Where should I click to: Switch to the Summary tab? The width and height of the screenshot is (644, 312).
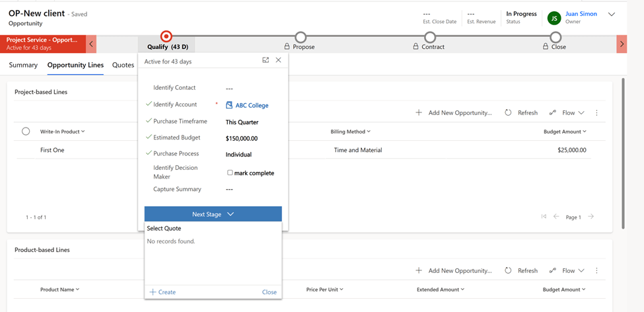pyautogui.click(x=23, y=65)
